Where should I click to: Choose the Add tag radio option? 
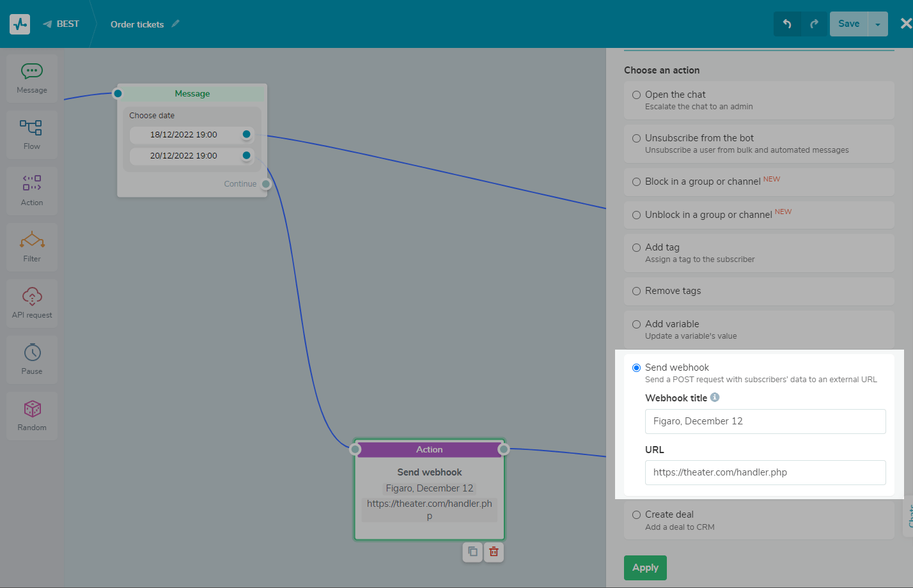[636, 247]
